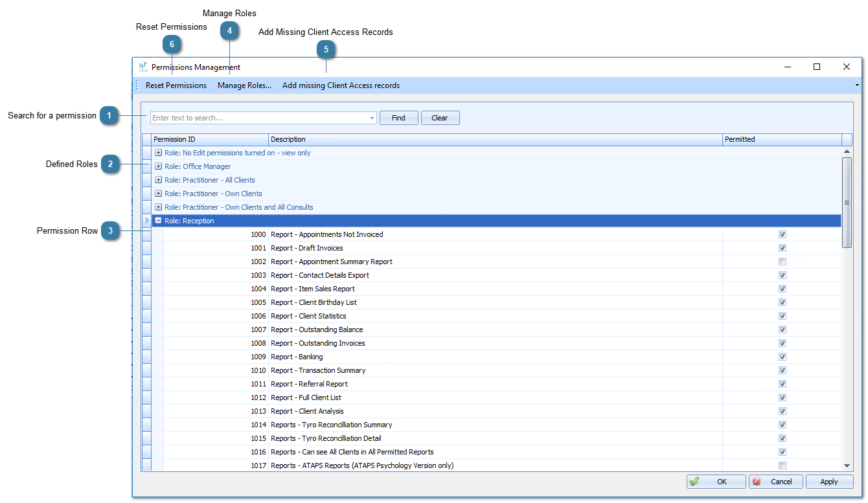
Task: Toggle Permitted for Tyro Reconcilliation Summary
Action: (782, 425)
